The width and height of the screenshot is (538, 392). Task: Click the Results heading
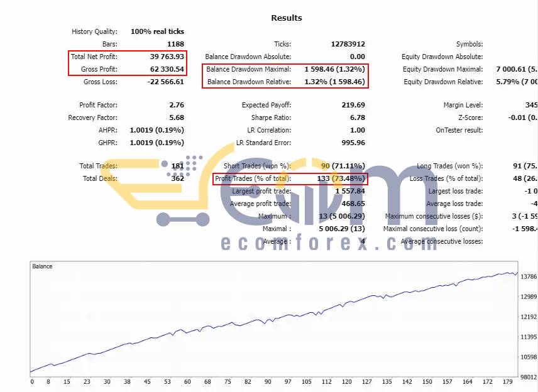pos(287,18)
